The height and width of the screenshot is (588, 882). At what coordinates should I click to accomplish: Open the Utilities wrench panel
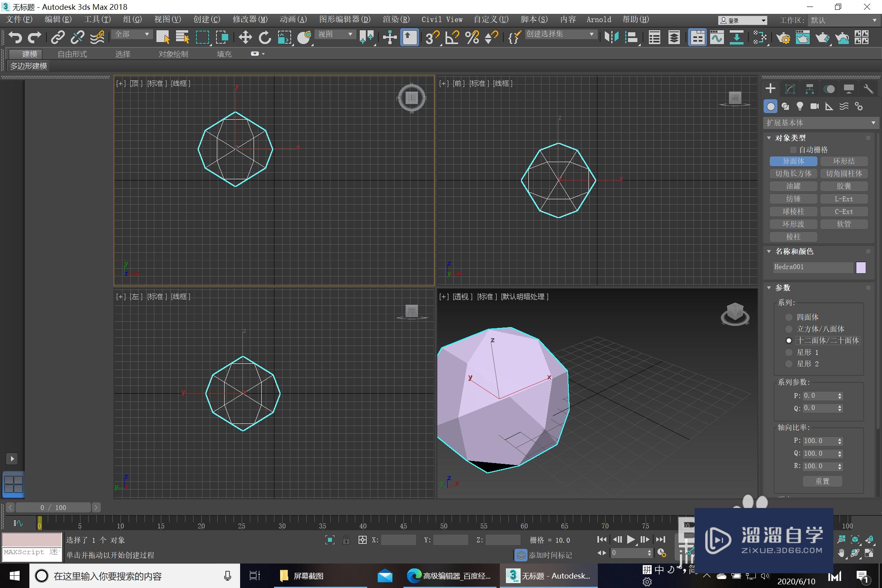(869, 89)
